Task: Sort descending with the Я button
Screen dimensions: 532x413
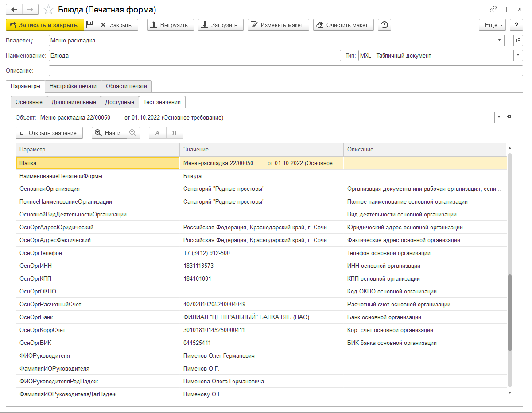Action: pyautogui.click(x=175, y=133)
